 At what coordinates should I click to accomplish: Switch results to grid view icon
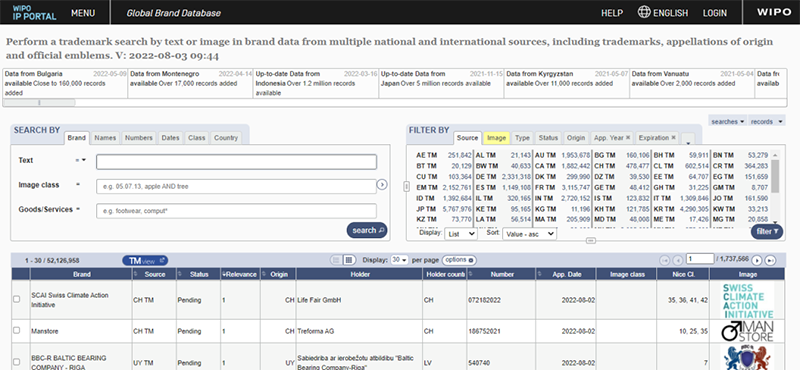click(x=349, y=260)
